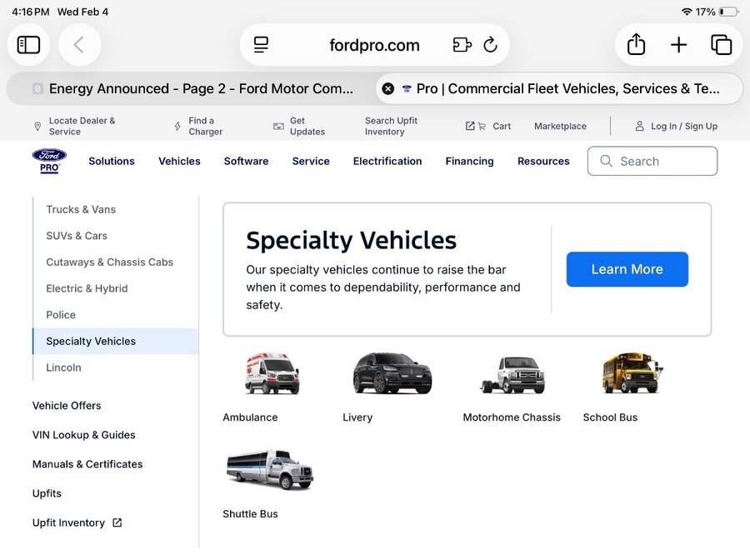The image size is (750, 560).
Task: Open the extensions icon in address bar
Action: [462, 45]
